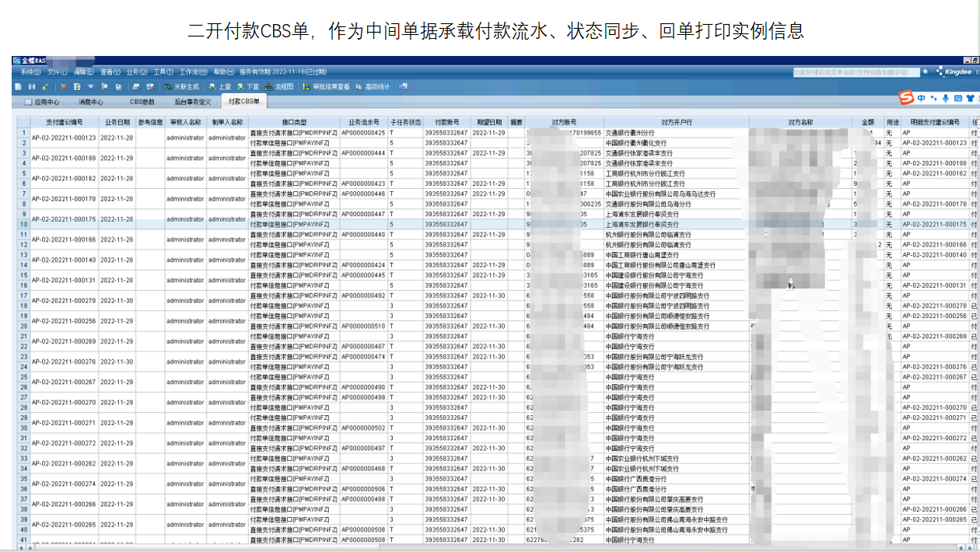Open Sogou soft keyboard icon

tap(958, 98)
